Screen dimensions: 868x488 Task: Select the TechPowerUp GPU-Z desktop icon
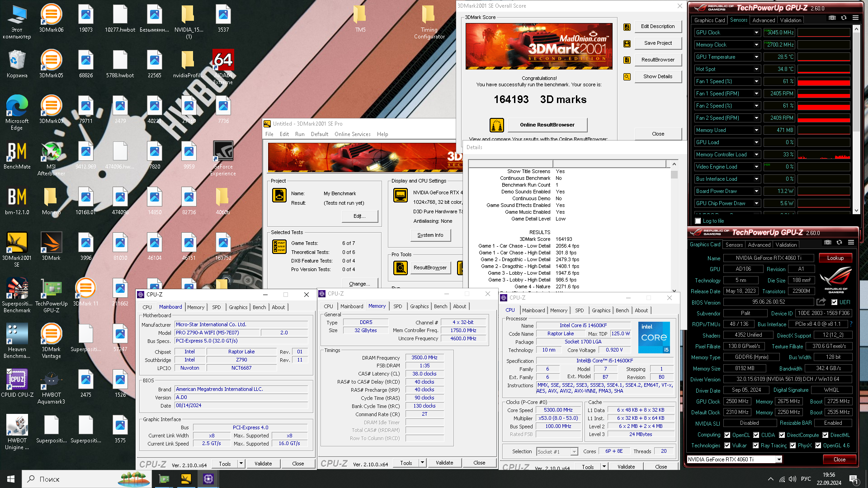(x=51, y=295)
